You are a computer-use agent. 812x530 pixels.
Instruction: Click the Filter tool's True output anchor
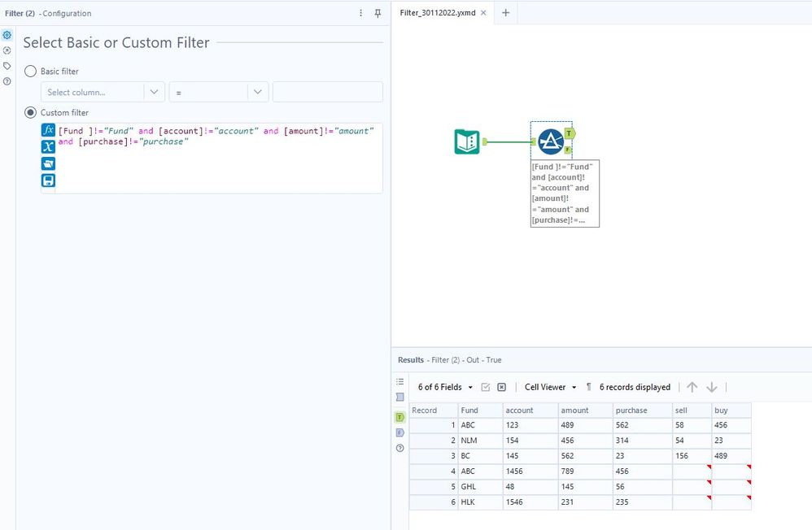(570, 133)
